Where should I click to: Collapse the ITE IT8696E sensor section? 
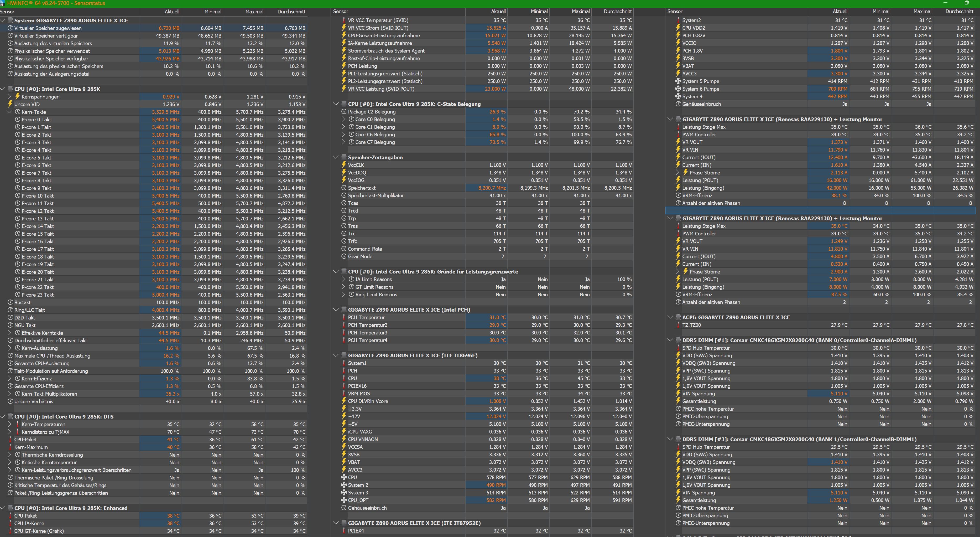[336, 355]
